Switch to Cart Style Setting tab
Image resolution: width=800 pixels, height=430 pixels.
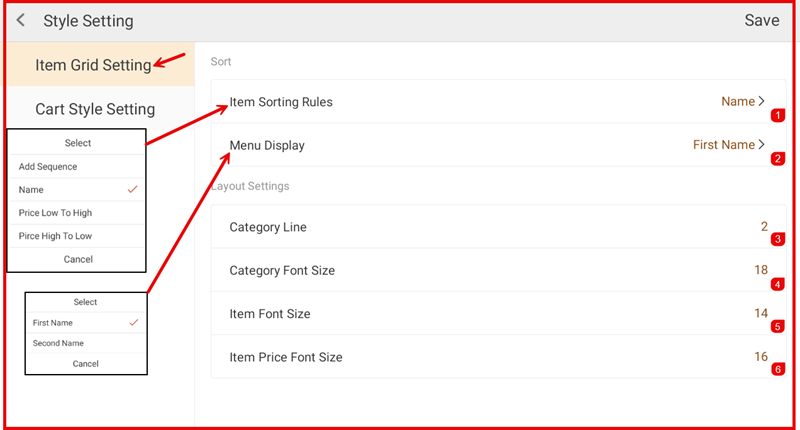tap(95, 109)
